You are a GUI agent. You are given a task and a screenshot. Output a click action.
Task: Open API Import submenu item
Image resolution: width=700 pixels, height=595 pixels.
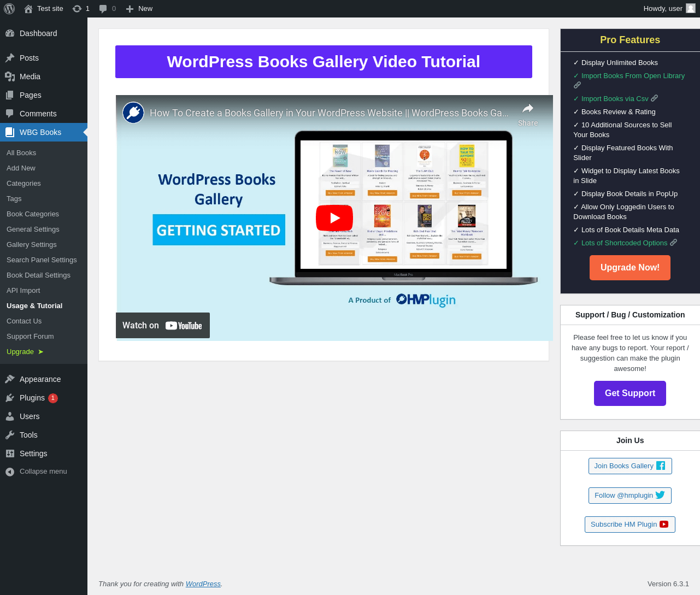click(x=44, y=291)
